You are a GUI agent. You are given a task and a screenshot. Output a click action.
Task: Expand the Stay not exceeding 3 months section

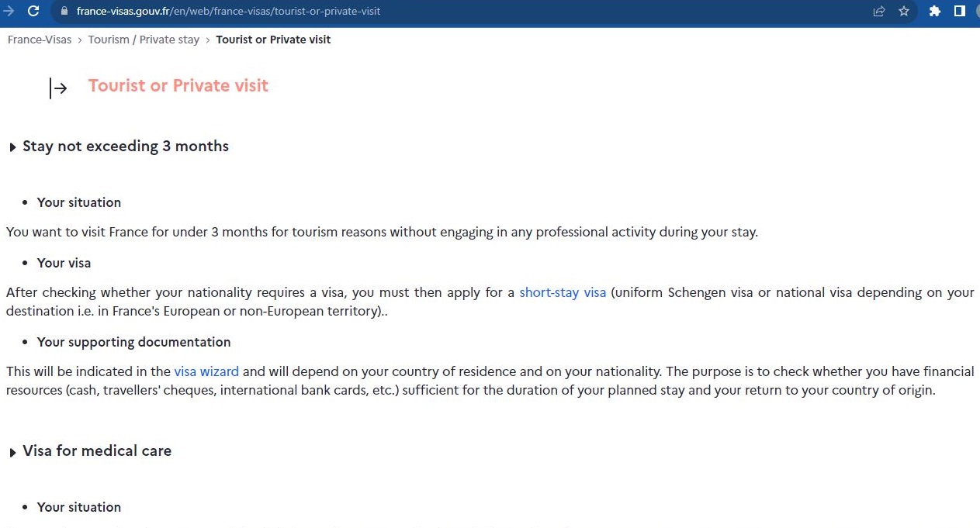(125, 146)
